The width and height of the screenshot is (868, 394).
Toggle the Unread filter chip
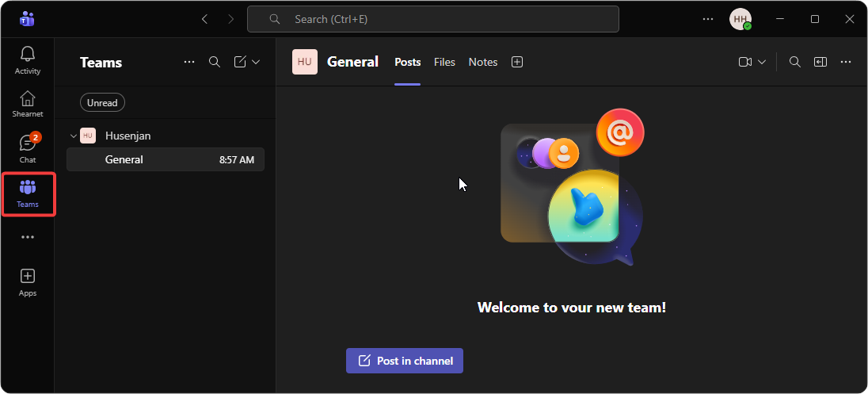point(102,102)
